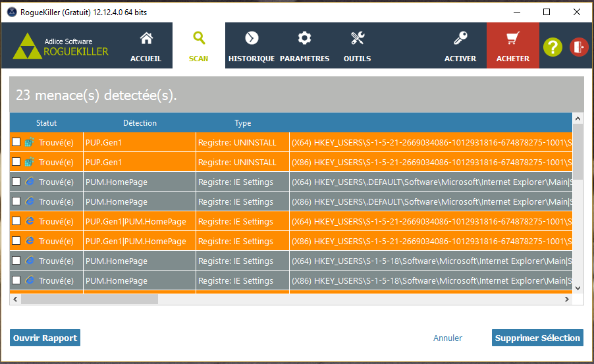Click the IE icon in (X64) .DEFAULT row
594x364 pixels.
pyautogui.click(x=30, y=182)
